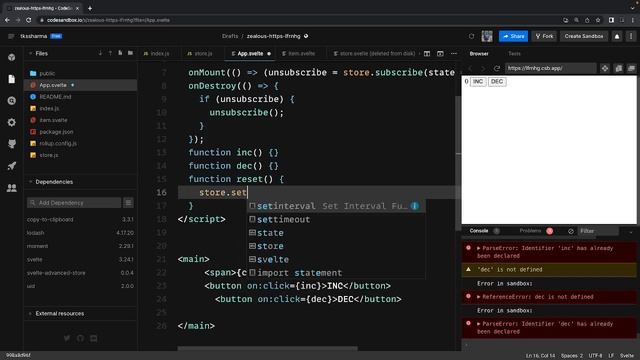The height and width of the screenshot is (360, 640).
Task: Click the console Filter input
Action: click(x=598, y=231)
